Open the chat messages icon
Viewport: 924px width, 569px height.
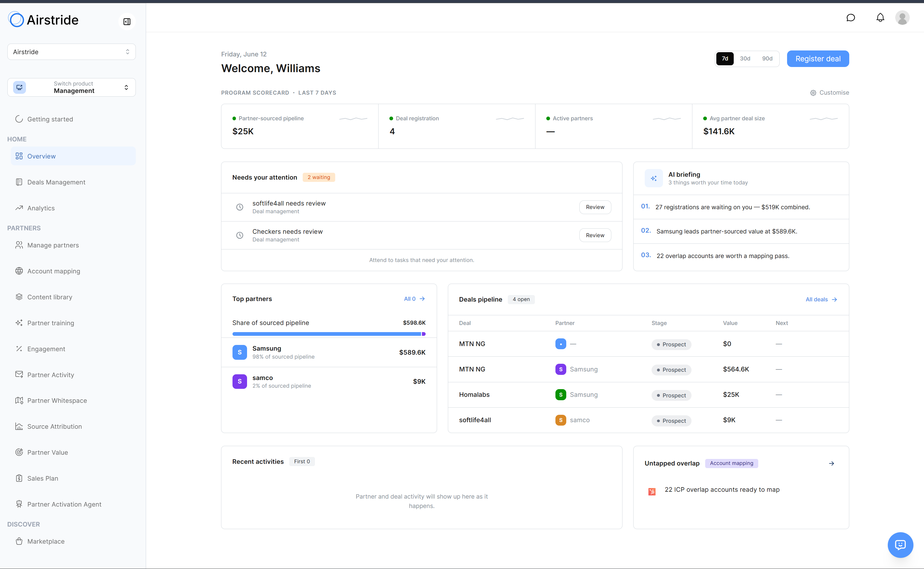[x=851, y=18]
